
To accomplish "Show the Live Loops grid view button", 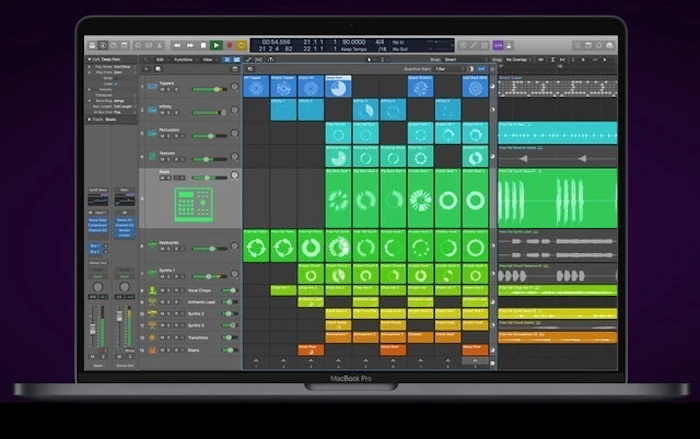I will (227, 59).
